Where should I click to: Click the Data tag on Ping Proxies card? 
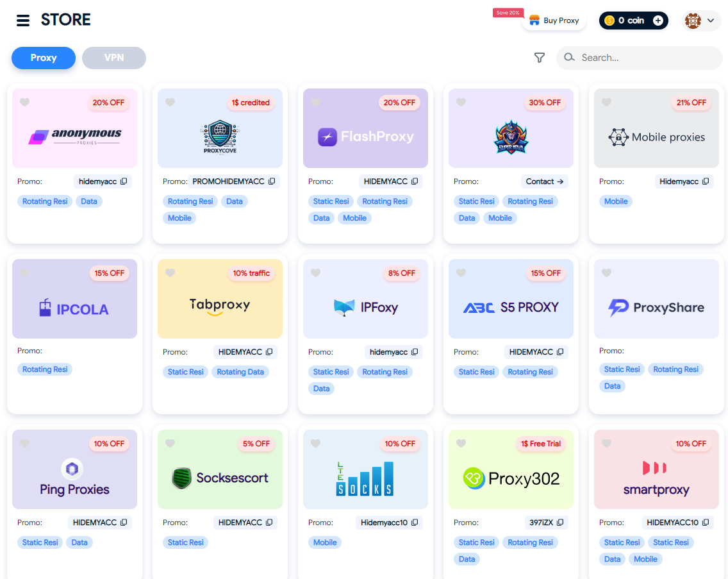coord(79,542)
